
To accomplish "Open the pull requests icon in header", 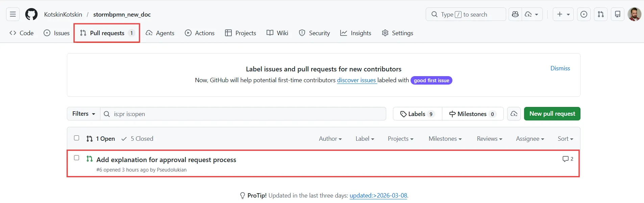I will tap(601, 14).
